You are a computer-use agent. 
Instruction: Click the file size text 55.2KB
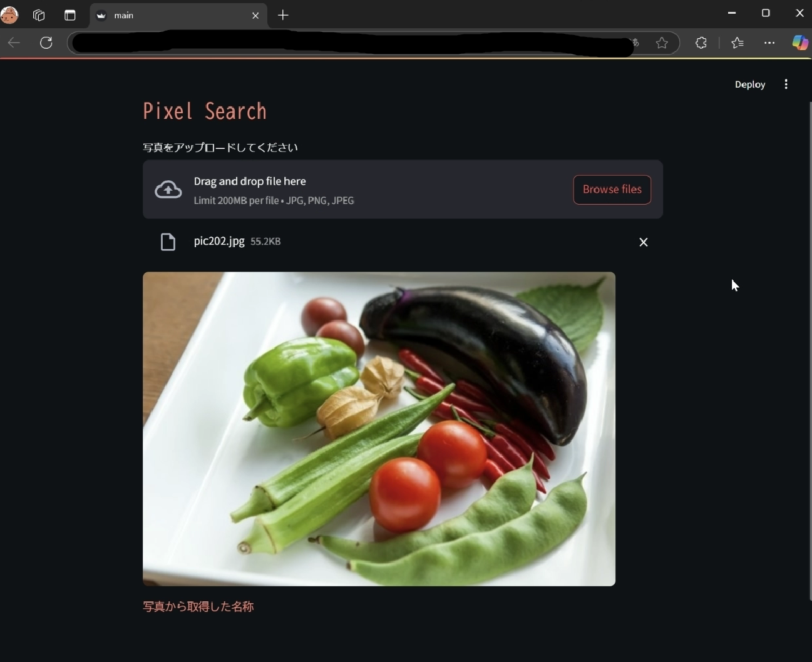265,242
